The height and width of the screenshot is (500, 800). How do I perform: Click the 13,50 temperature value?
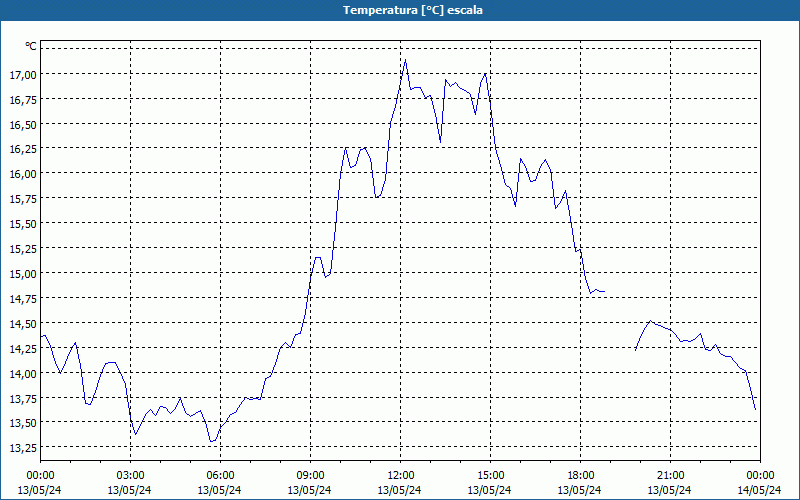pyautogui.click(x=23, y=423)
